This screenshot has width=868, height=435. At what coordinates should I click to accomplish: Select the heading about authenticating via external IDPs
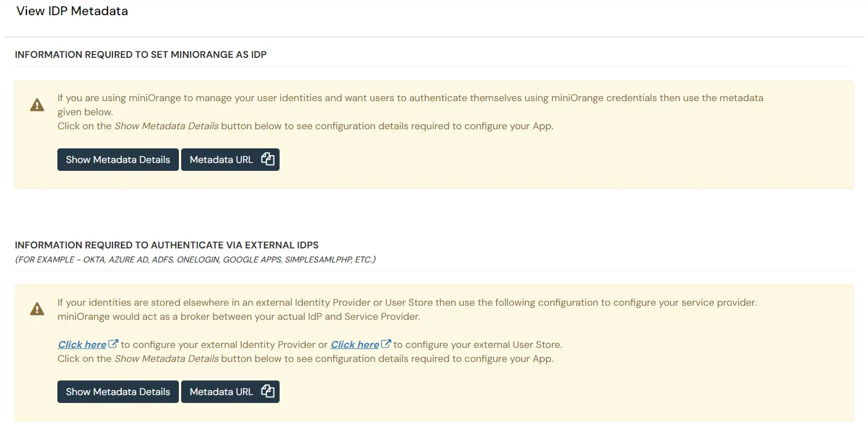[x=167, y=244]
